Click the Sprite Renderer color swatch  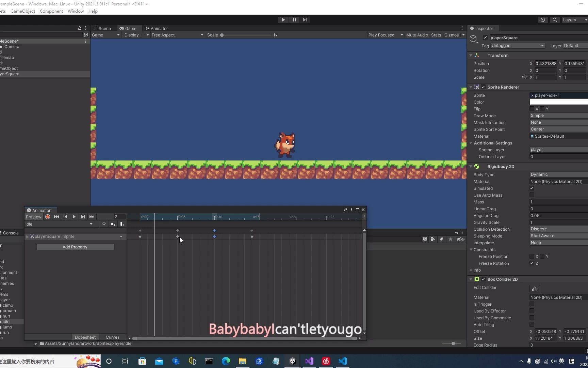click(x=558, y=102)
